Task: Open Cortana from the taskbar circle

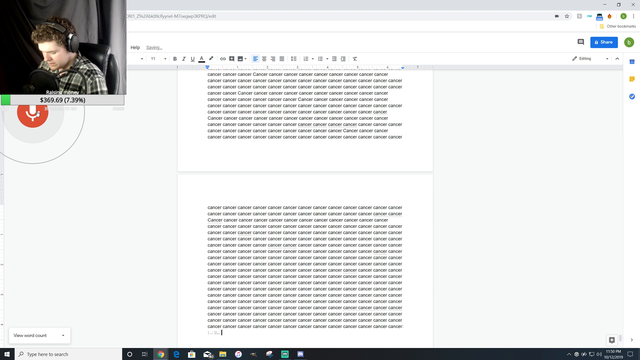Action: point(129,354)
